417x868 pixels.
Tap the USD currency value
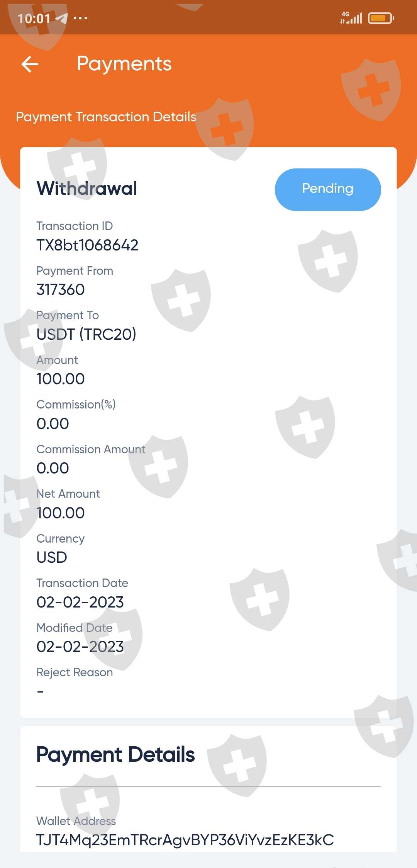point(52,557)
